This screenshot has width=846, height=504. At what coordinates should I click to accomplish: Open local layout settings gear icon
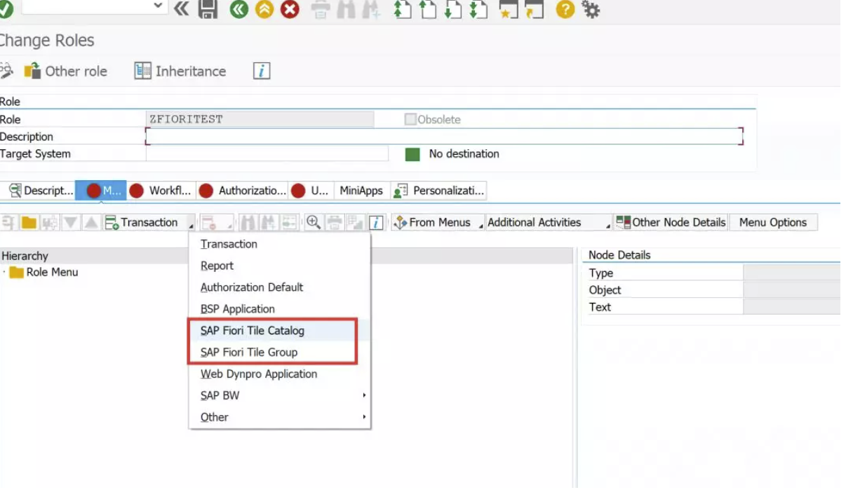tap(591, 9)
